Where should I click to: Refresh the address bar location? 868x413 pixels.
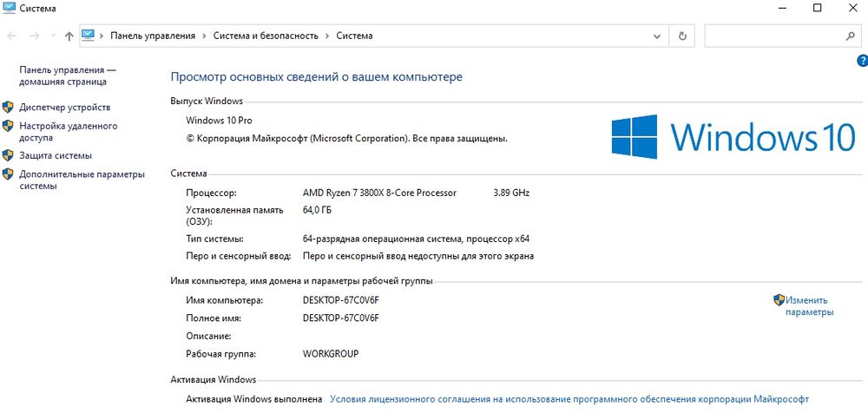682,36
